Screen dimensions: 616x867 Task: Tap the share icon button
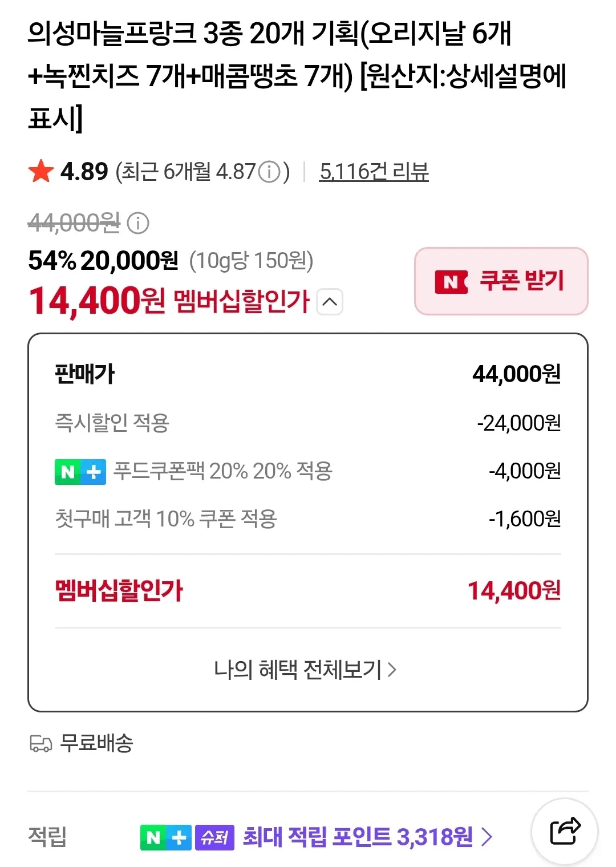click(x=565, y=832)
